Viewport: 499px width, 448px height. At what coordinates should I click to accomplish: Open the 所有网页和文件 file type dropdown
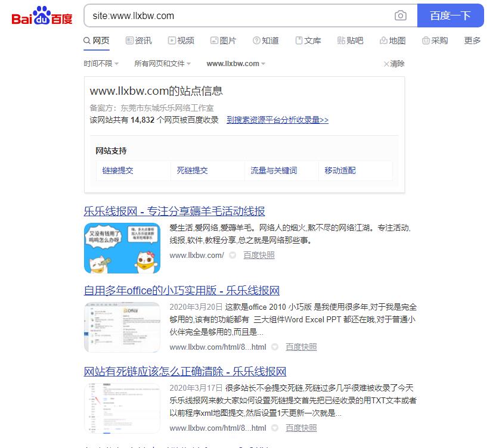163,64
